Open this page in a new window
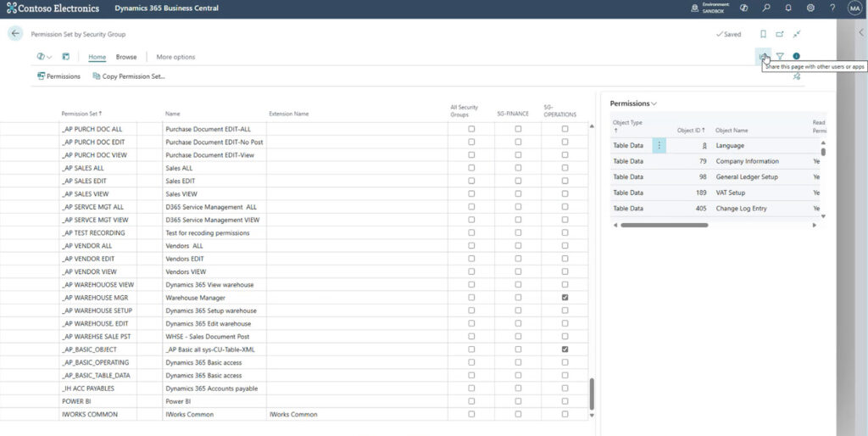 coord(780,34)
